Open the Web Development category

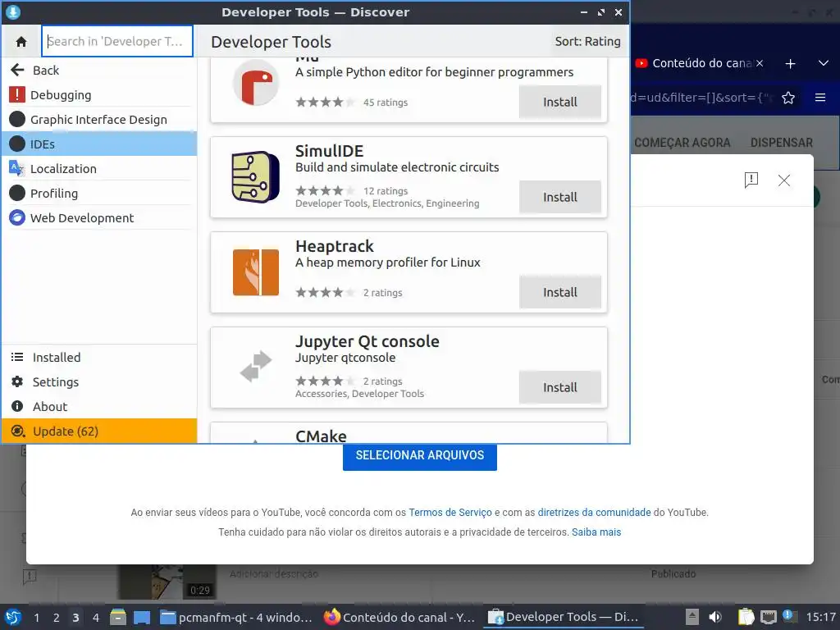(99, 218)
